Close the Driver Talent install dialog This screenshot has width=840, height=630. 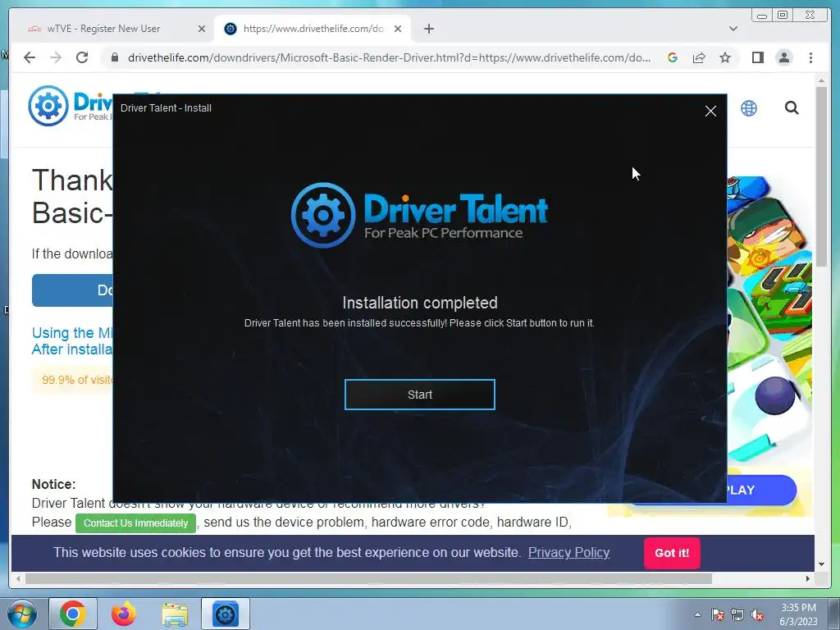(710, 111)
